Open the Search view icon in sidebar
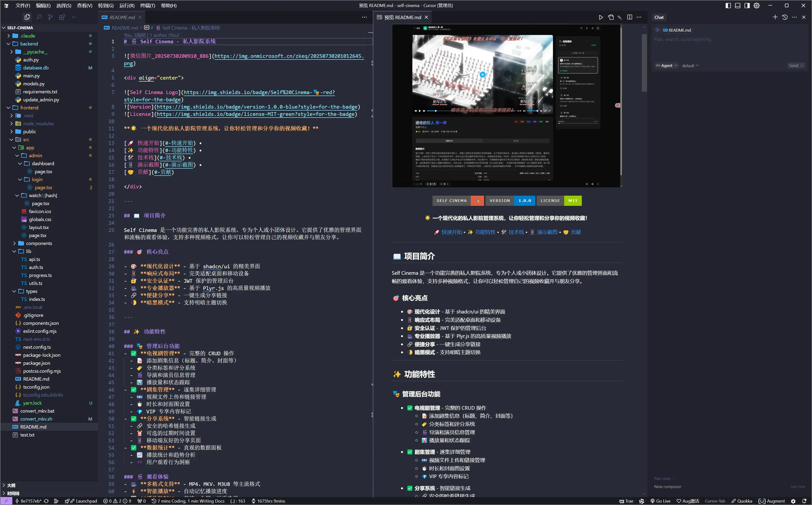Screen dimensions: 812x505 pyautogui.click(x=39, y=17)
